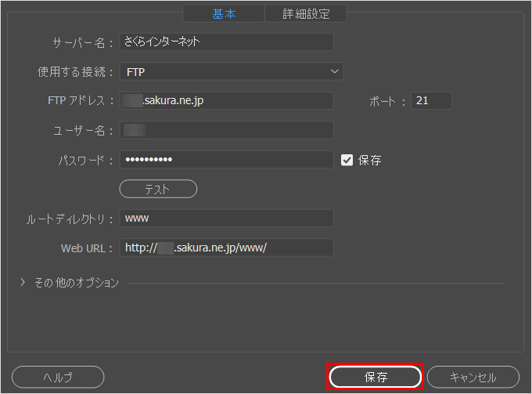Expand the その他のオプション section
Image resolution: width=532 pixels, height=394 pixels.
76,283
